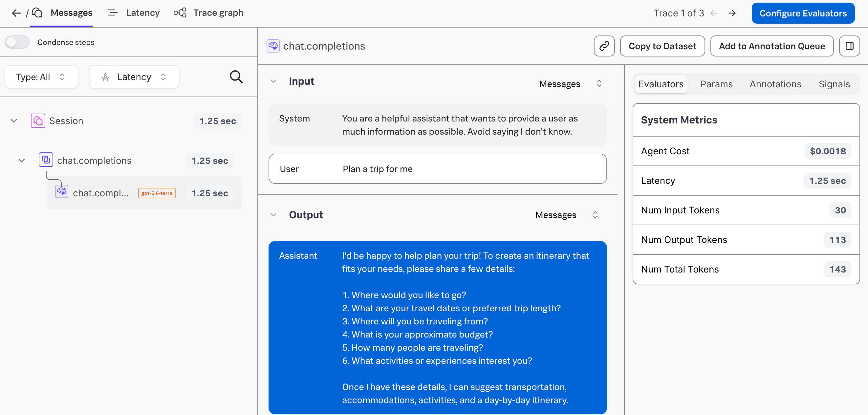The height and width of the screenshot is (415, 868).
Task: Open Output Messages format dropdown
Action: (x=567, y=215)
